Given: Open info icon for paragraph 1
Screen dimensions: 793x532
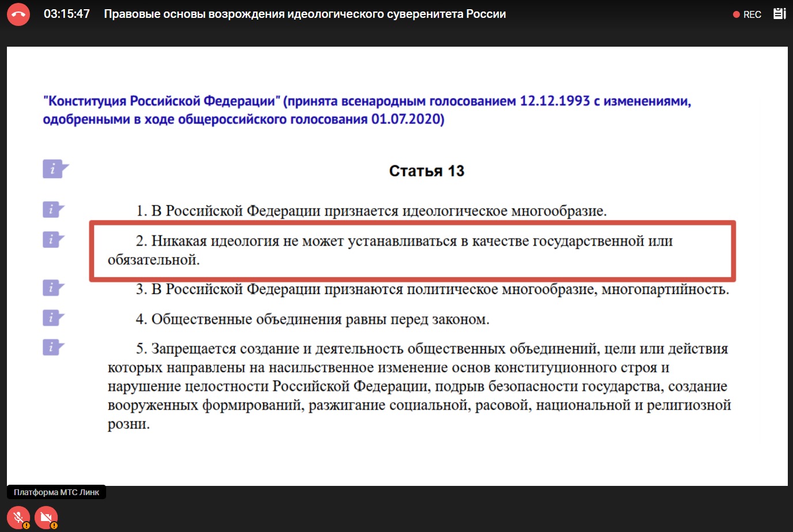Looking at the screenshot, I should coord(53,210).
